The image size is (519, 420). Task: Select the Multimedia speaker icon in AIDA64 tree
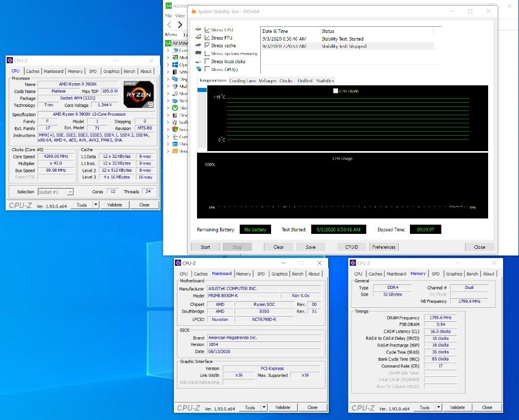pyautogui.click(x=175, y=86)
